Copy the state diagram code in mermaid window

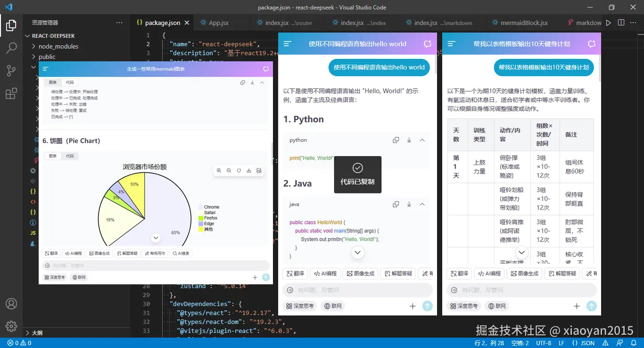coord(243,83)
